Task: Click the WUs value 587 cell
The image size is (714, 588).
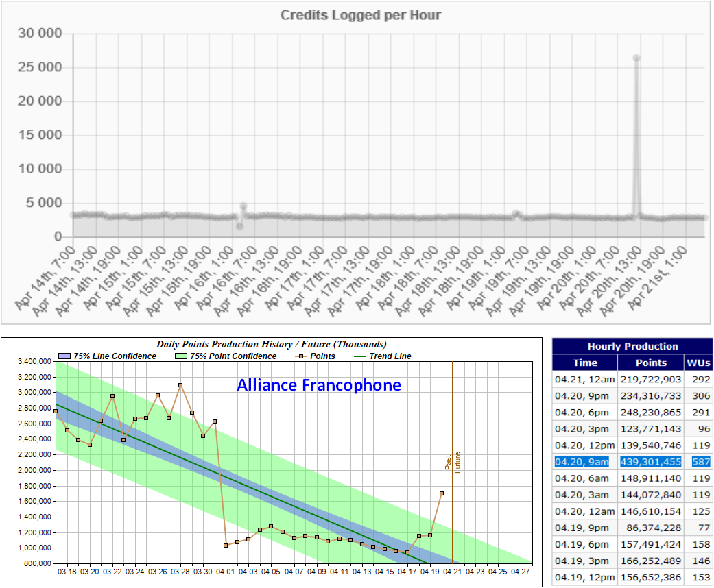Action: point(698,461)
